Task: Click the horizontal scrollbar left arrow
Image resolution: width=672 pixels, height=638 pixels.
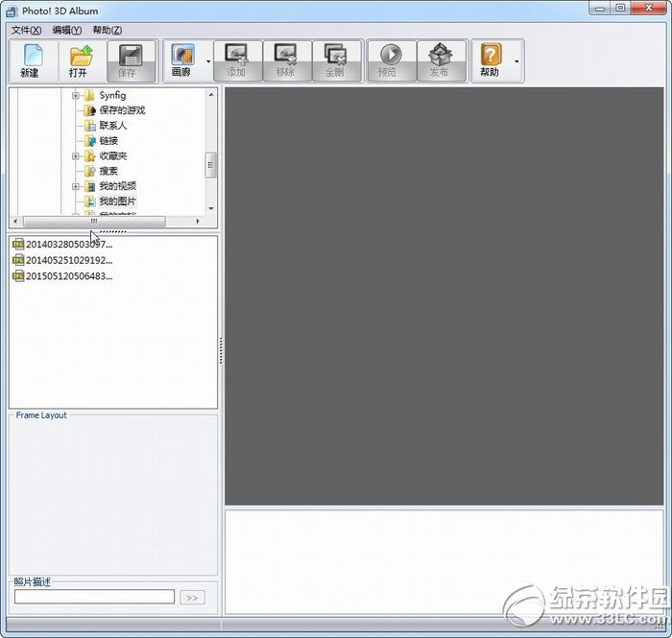Action: pyautogui.click(x=15, y=222)
